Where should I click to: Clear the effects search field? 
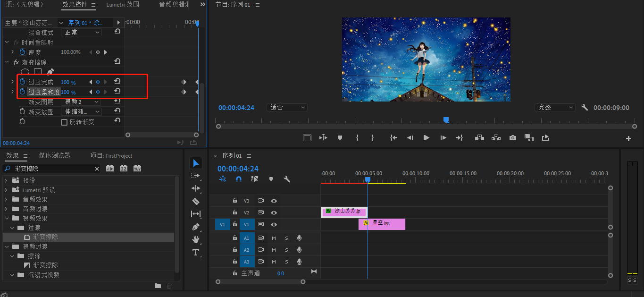point(97,169)
